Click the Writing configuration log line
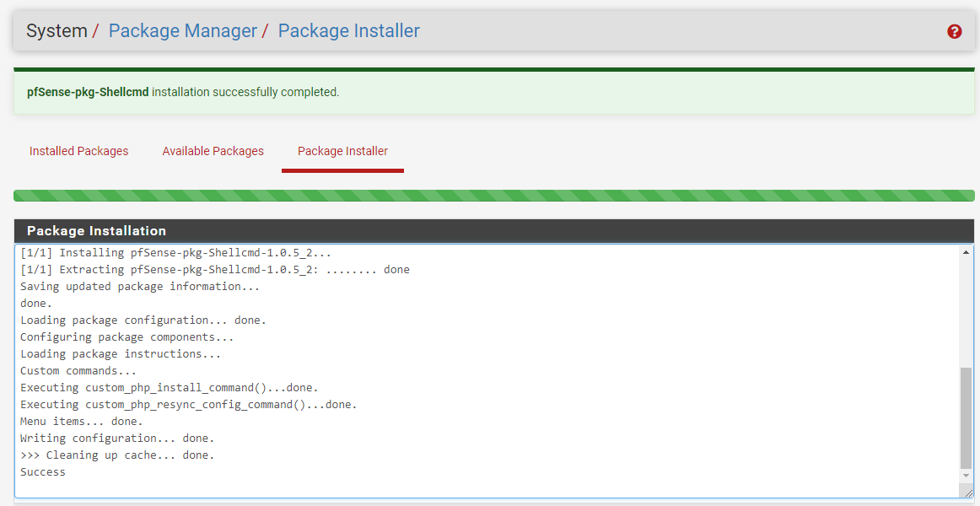Viewport: 980px width, 506px height. (x=118, y=439)
